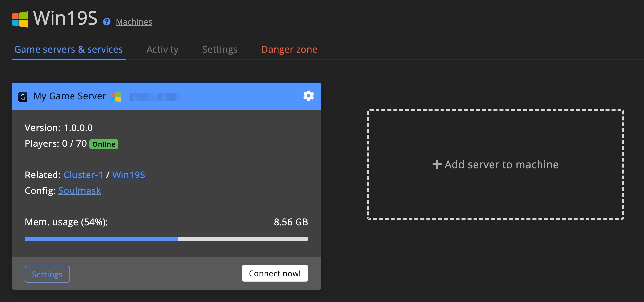
Task: Click the G game icon in the server card header
Action: tap(23, 97)
